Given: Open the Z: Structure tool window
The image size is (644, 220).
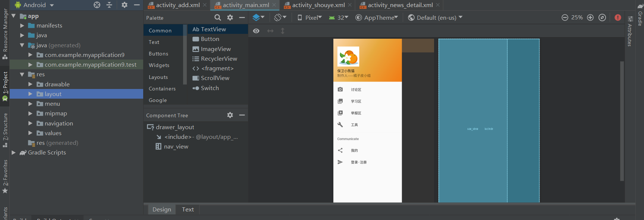Looking at the screenshot, I should point(5,130).
